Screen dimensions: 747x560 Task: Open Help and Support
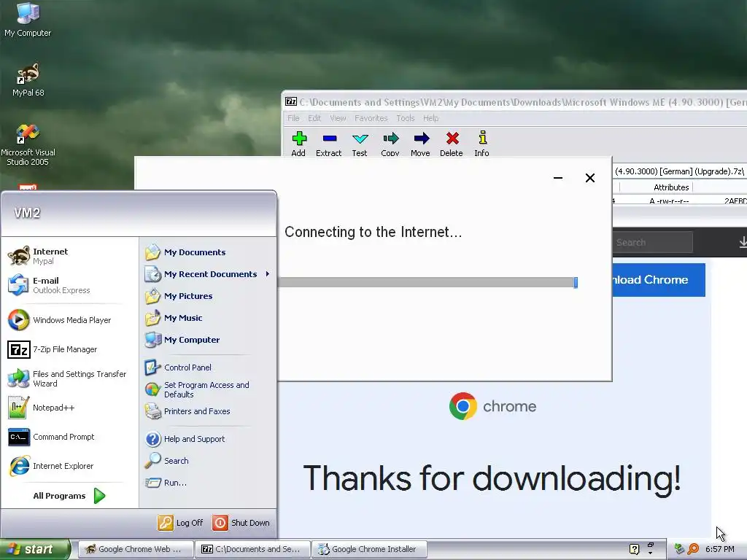[x=208, y=438]
